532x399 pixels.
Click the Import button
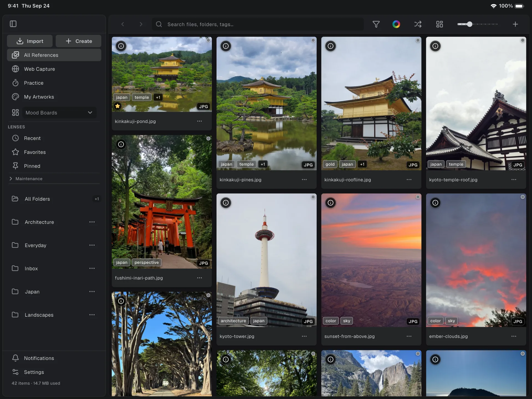[30, 41]
